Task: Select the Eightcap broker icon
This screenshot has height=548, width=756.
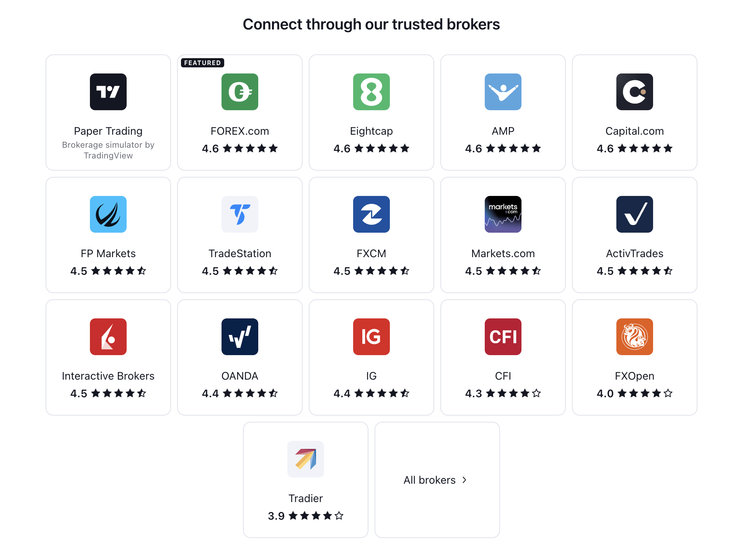Action: pos(372,91)
